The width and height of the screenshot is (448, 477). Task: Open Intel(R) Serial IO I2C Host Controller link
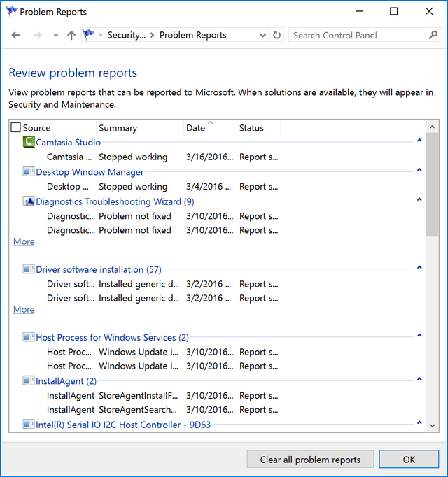(123, 425)
